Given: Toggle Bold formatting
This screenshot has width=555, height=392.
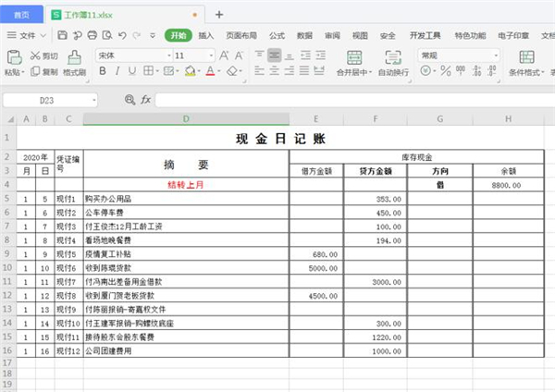Looking at the screenshot, I should [x=103, y=71].
